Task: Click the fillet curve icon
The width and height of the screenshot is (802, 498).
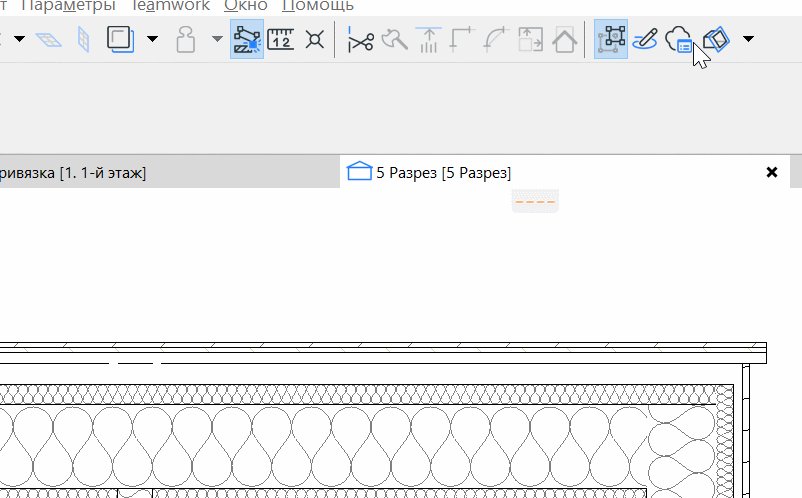Action: coord(496,39)
